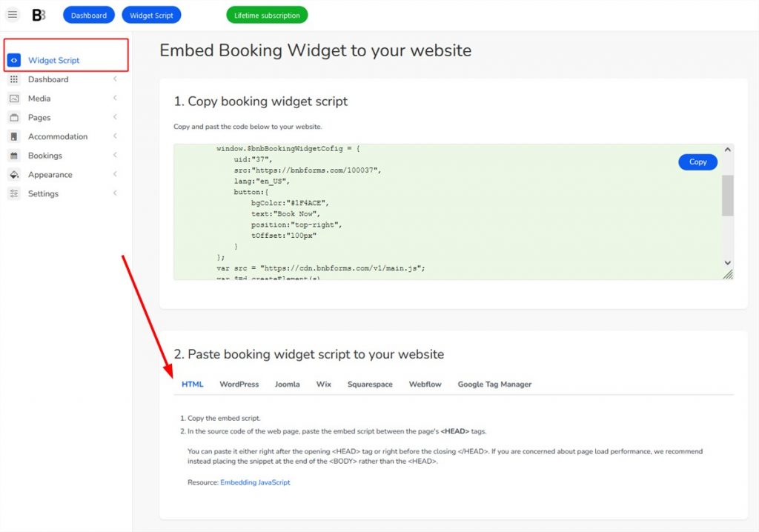This screenshot has width=759, height=532.
Task: Select the Google Tag Manager tab
Action: point(494,384)
